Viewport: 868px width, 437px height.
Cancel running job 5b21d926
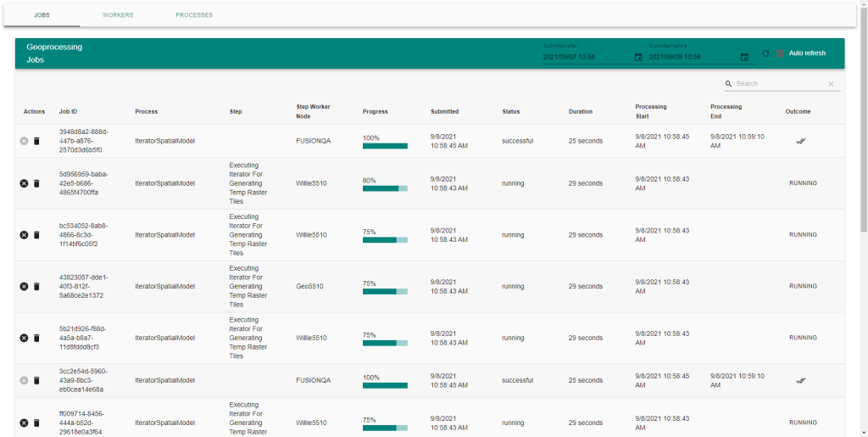tap(24, 338)
